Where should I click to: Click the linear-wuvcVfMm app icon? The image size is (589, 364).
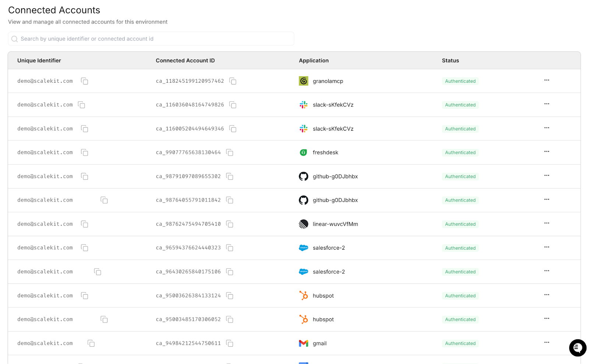coord(303,224)
